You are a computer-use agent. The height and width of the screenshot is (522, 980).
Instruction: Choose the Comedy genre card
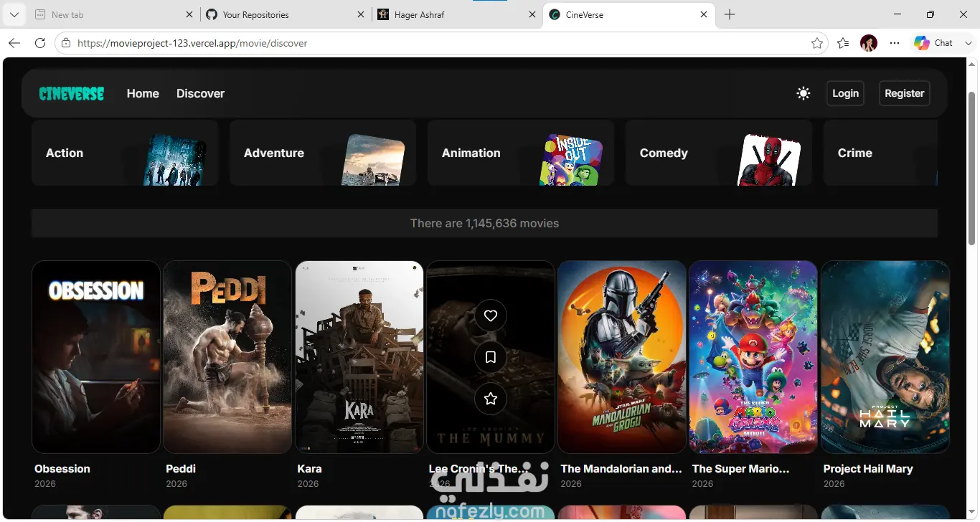point(719,153)
